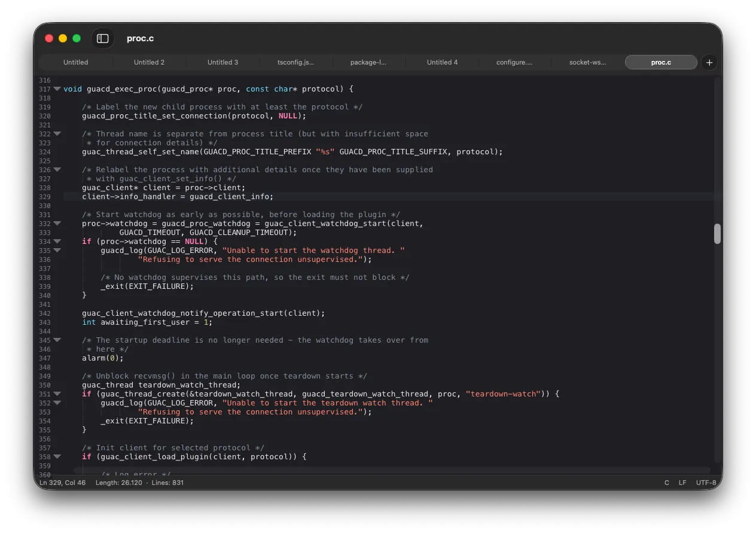Click the horizontal scrollbar at editor bottom

click(x=392, y=471)
